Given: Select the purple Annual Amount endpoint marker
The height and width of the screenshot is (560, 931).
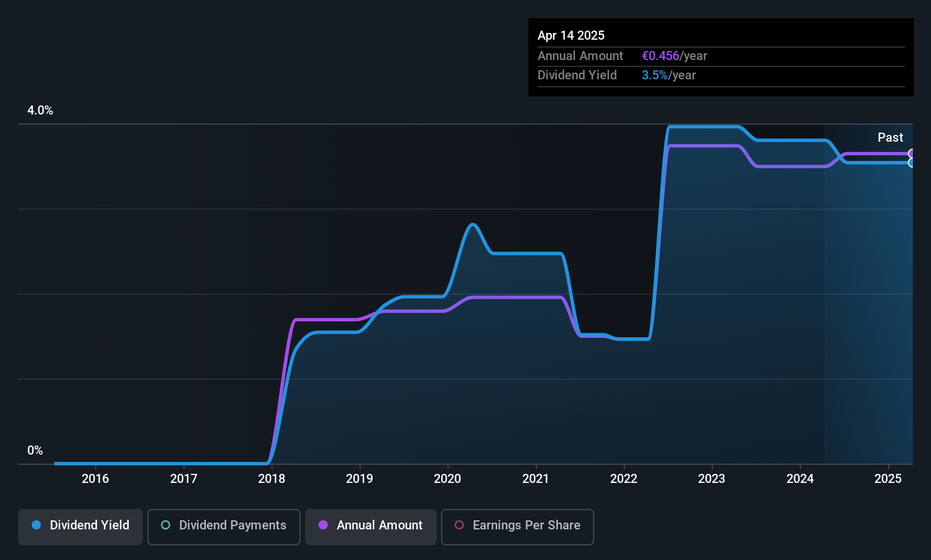Looking at the screenshot, I should click(x=912, y=154).
